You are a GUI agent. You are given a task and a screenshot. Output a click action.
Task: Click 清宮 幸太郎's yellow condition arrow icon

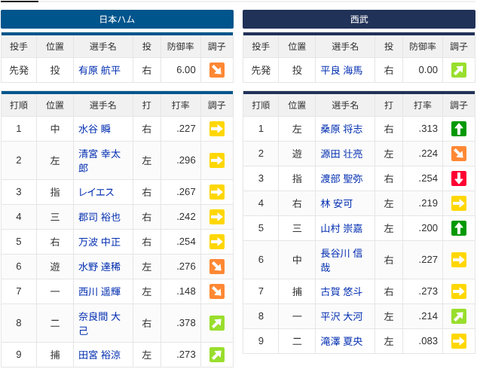pyautogui.click(x=217, y=160)
